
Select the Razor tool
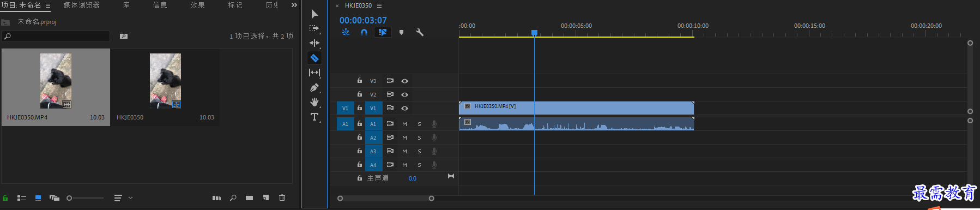click(x=314, y=58)
